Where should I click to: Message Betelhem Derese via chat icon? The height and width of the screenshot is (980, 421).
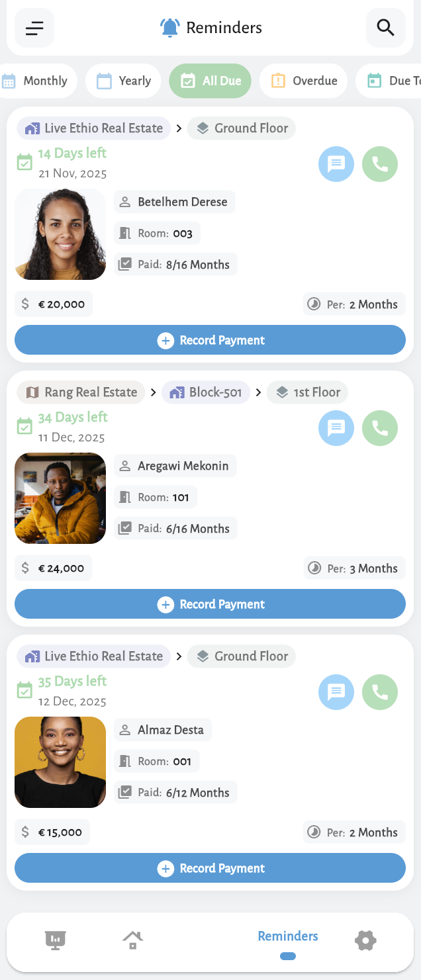click(336, 163)
